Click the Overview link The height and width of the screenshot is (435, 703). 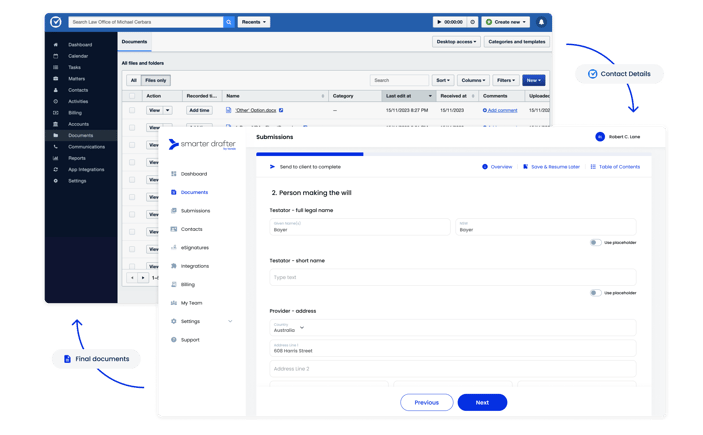[x=497, y=166]
